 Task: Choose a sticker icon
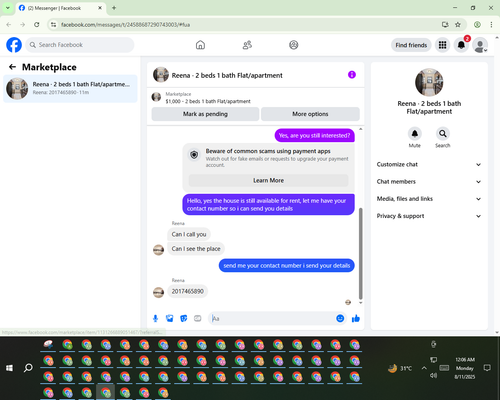pos(184,319)
